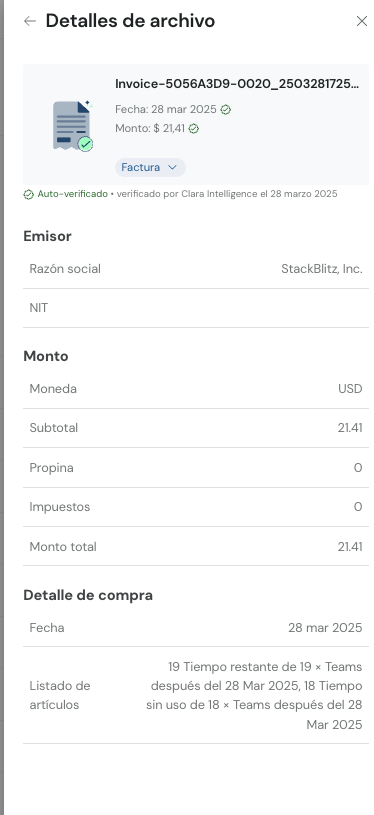Select the Moneda USD row
This screenshot has height=815, width=374.
click(196, 389)
